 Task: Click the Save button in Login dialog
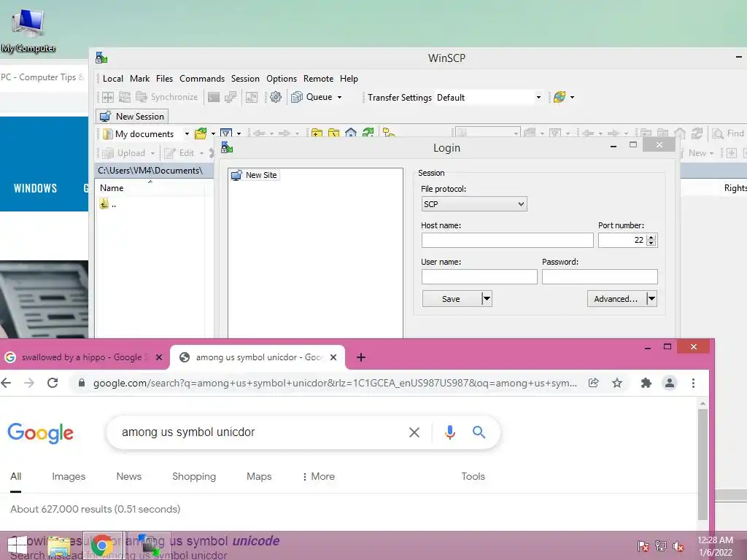[x=451, y=298]
